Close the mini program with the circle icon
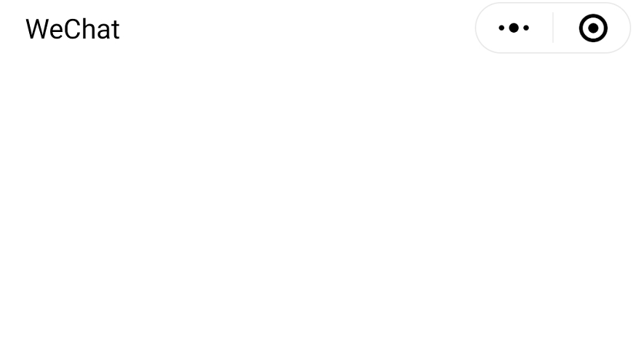Viewport: 644px width, 357px height. point(593,28)
